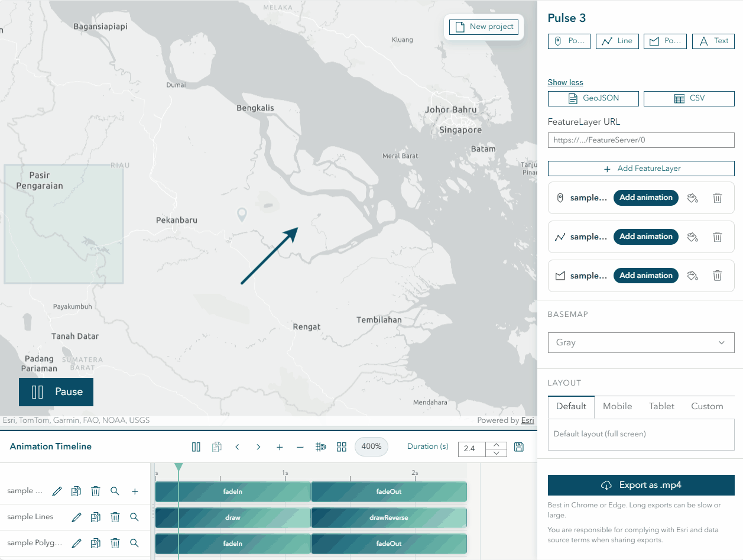Duplicate sample Points track via copy icon
743x560 pixels.
pyautogui.click(x=76, y=491)
